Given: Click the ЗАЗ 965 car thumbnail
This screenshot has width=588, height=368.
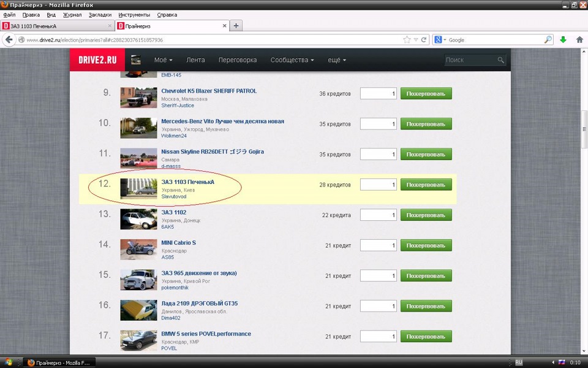Looking at the screenshot, I should pos(138,280).
